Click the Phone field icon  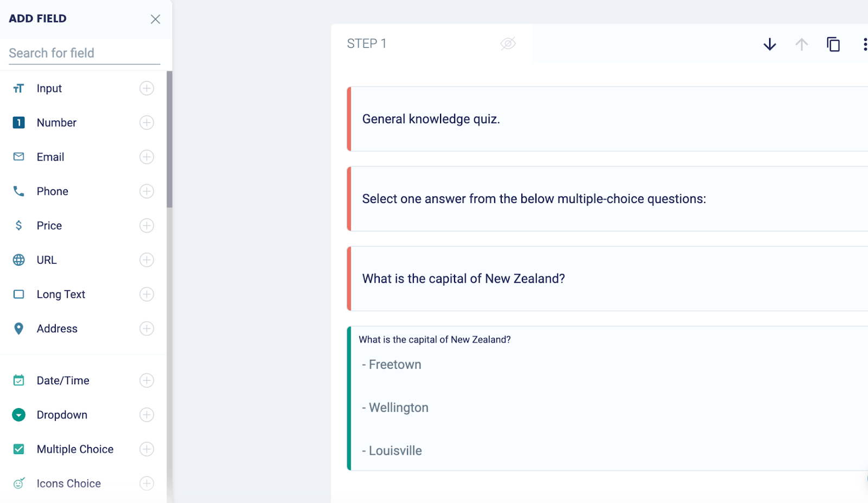click(19, 191)
